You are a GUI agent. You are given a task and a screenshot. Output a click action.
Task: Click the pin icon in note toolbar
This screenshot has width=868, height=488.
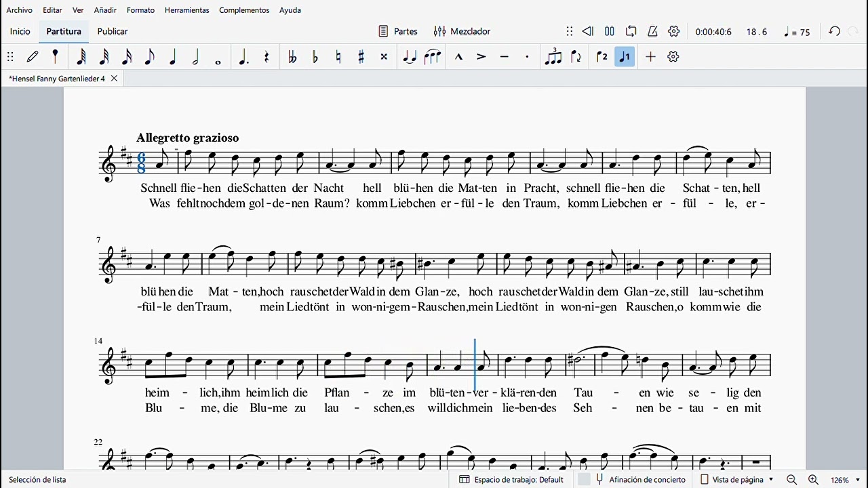pyautogui.click(x=55, y=57)
